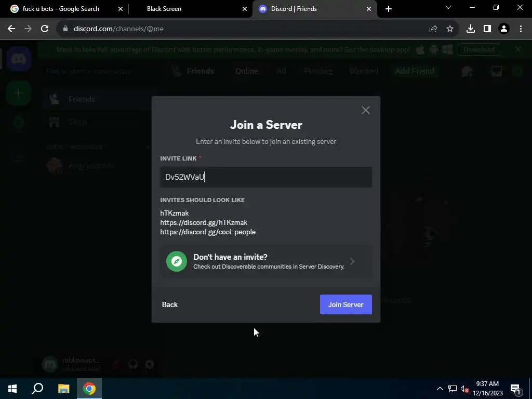This screenshot has width=532, height=399.
Task: Close the Black Screen tab
Action: 245,9
